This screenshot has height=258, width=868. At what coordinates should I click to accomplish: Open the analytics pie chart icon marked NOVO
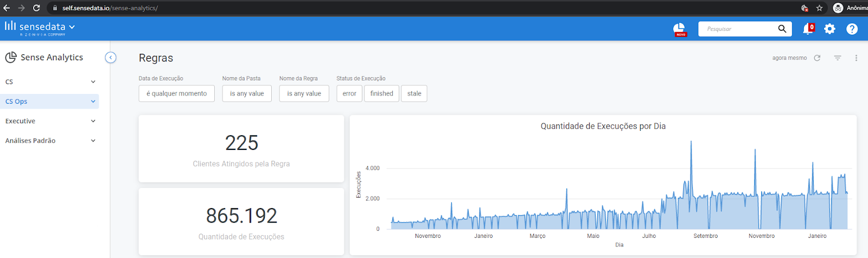point(679,29)
